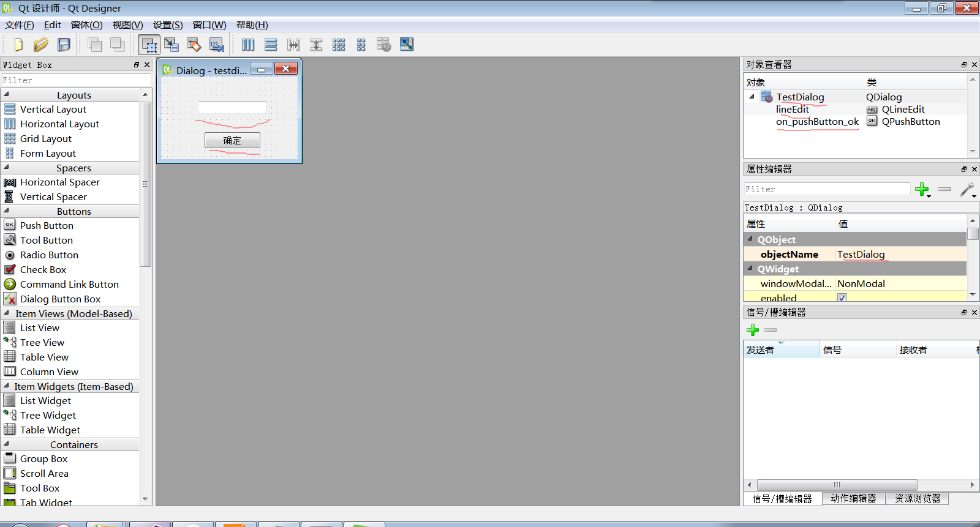Open the wrench configure menu in the Property Editor

tap(968, 190)
